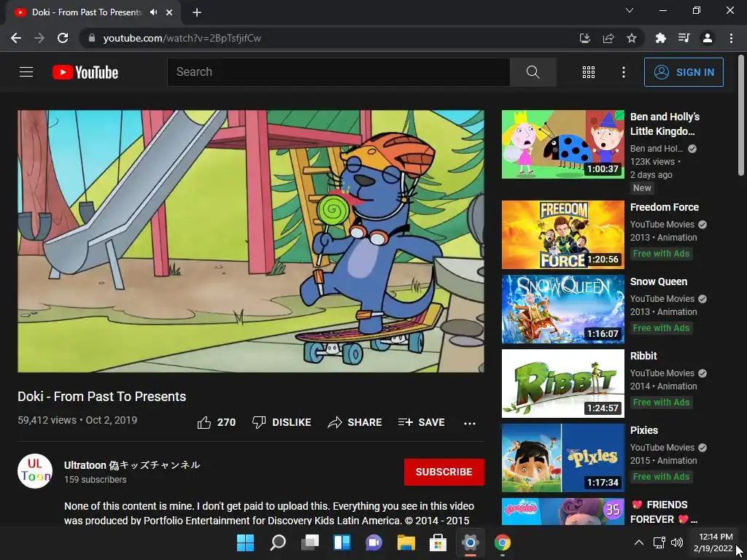Open SHARE options for the video
The image size is (747, 560).
click(355, 422)
